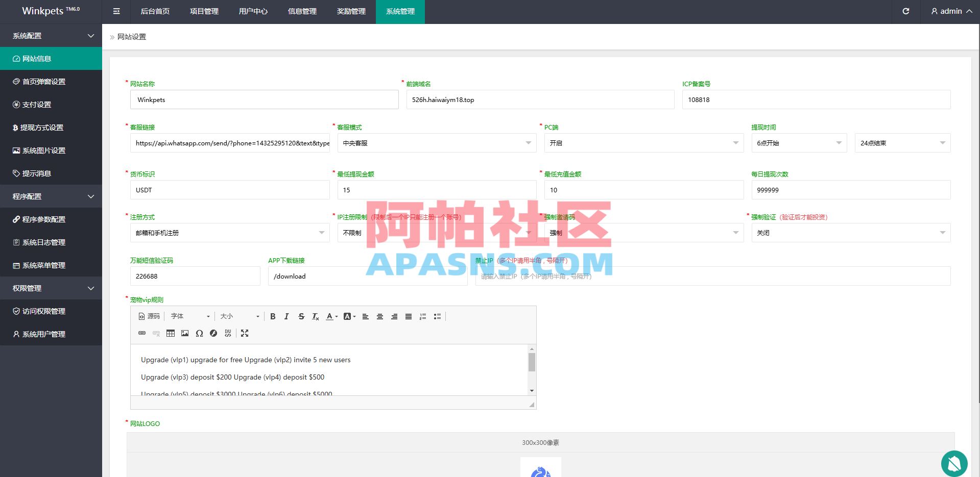Screen dimensions: 980x477
Task: Switch to the 奖励管理 top menu tab
Action: (x=351, y=11)
